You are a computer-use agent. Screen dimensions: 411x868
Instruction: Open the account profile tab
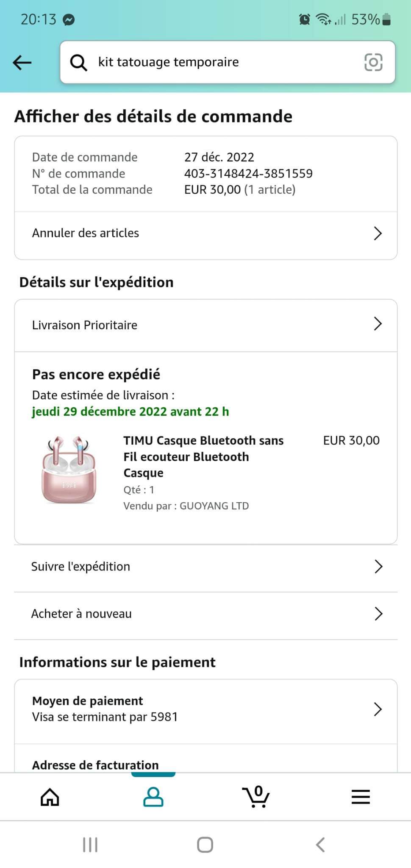tap(153, 797)
